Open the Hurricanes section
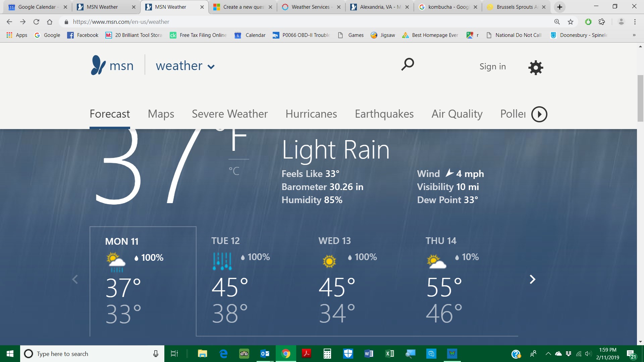 pos(311,114)
